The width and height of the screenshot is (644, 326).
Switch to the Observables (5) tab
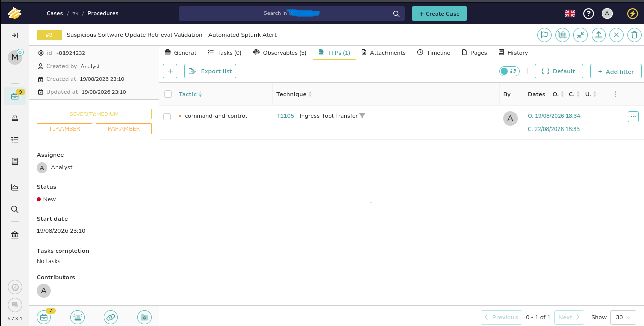point(280,53)
